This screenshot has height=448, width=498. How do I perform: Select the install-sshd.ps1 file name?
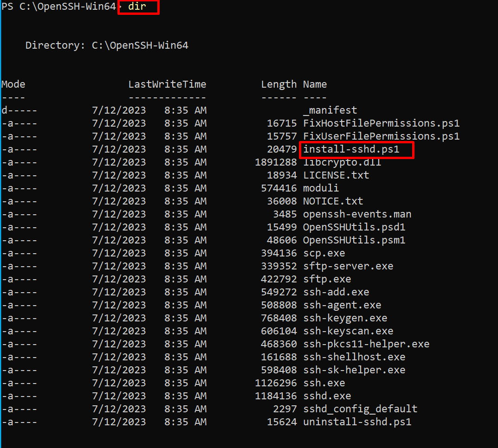[356, 149]
